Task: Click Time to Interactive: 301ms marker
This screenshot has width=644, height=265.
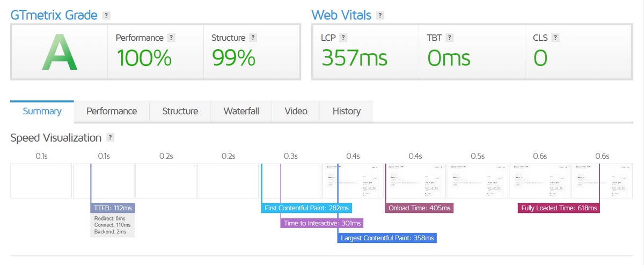Action: pyautogui.click(x=321, y=223)
